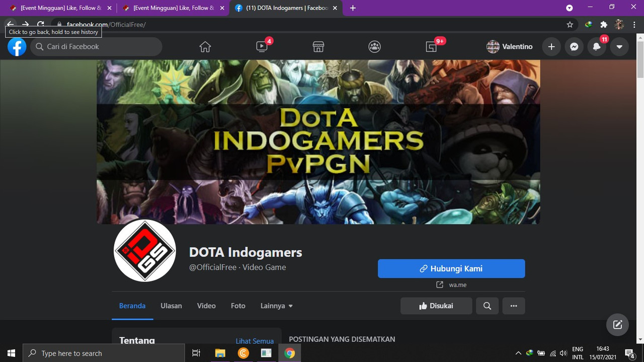Open the Watch video icon

point(262,47)
